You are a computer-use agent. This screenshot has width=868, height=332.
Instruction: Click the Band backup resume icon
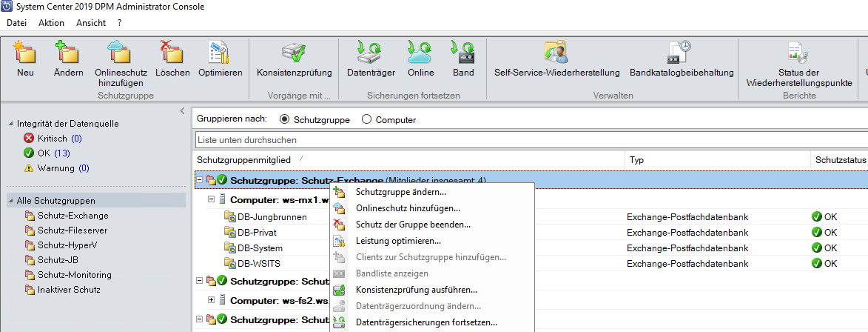coord(462,52)
